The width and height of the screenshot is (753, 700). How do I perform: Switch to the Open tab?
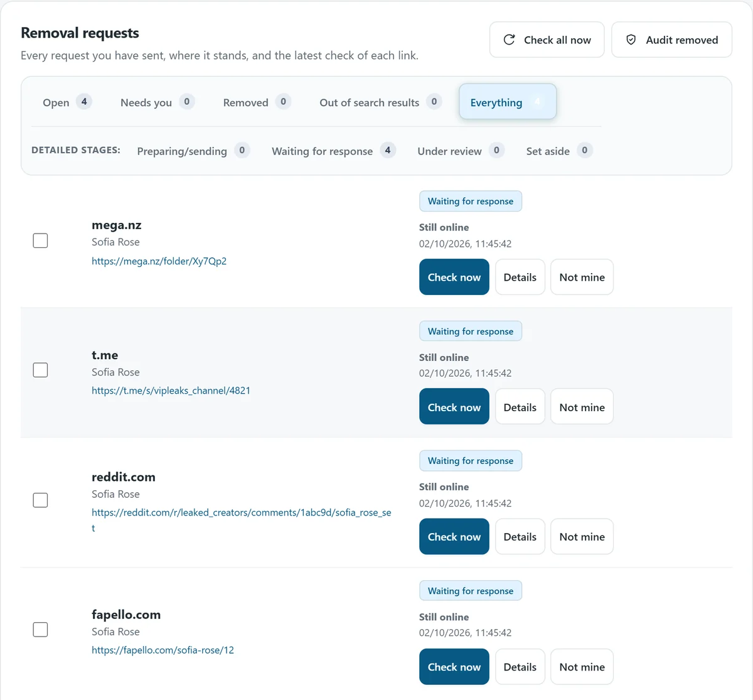pyautogui.click(x=67, y=102)
